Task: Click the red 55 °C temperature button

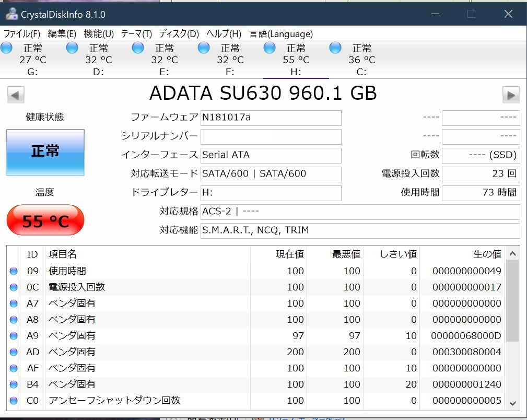Action: (45, 220)
